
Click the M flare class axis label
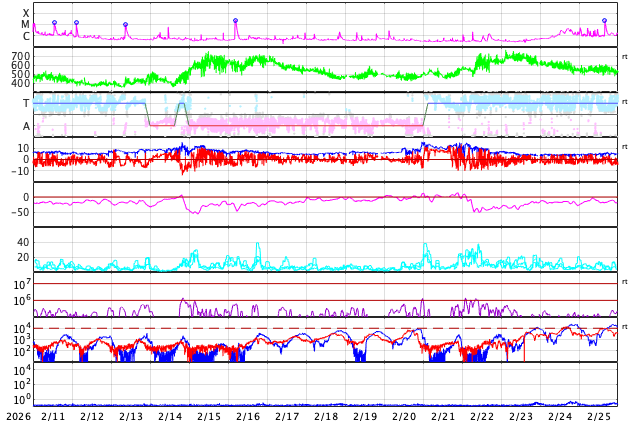click(26, 25)
